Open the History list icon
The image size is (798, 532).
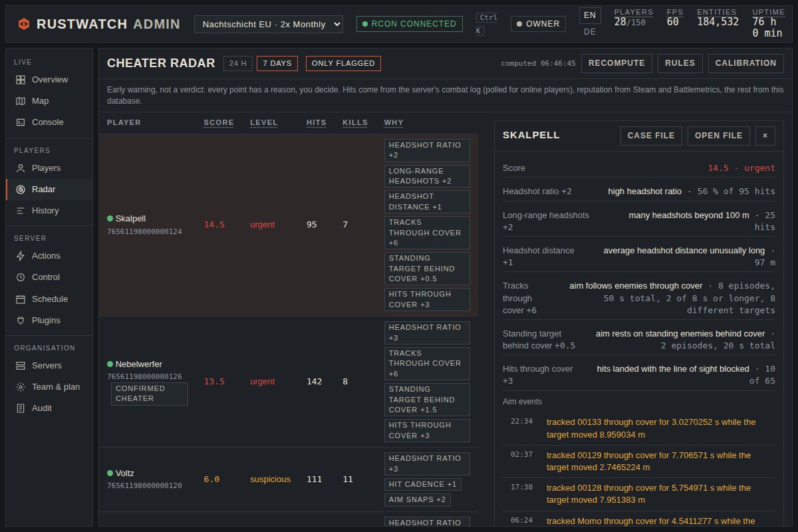[21, 211]
